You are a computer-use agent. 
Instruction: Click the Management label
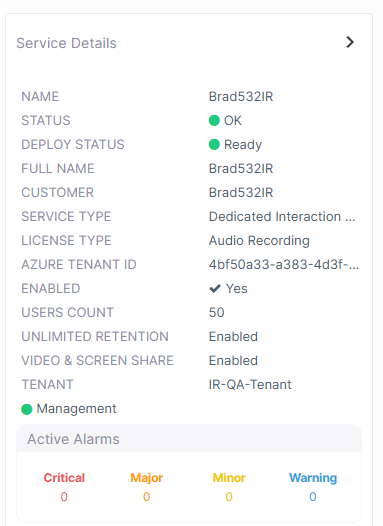click(x=76, y=409)
